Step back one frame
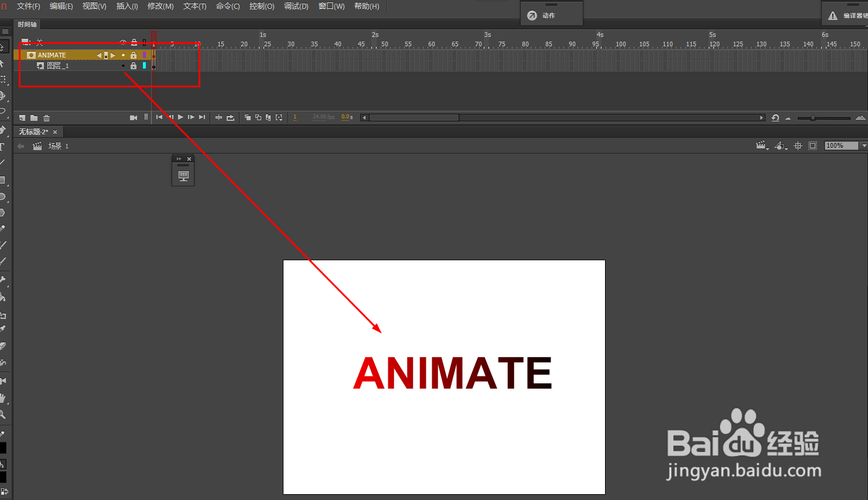 170,117
